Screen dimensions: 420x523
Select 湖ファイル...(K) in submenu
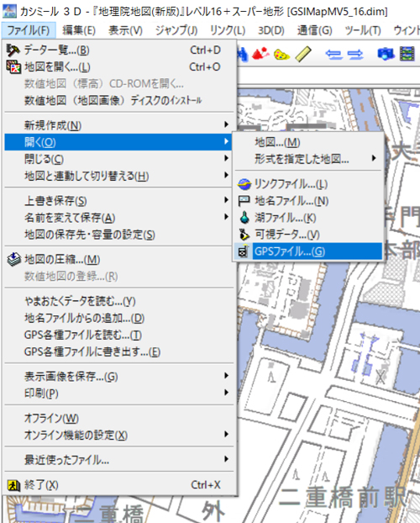pos(308,218)
